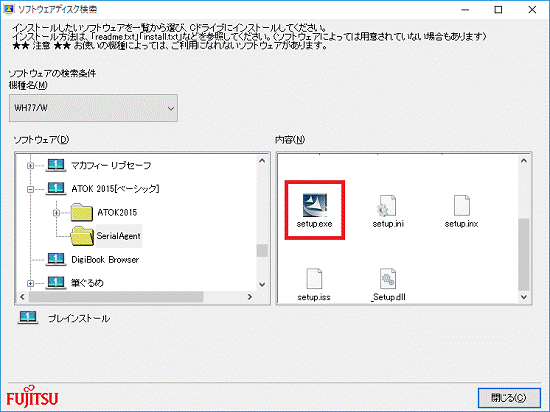Click the プレインストール legend text
This screenshot has height=412, width=550.
coord(79,318)
